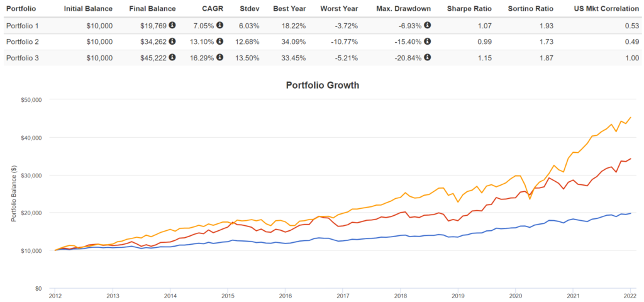The width and height of the screenshot is (644, 302).
Task: Show info for -6.93% max drawdown
Action: pos(427,26)
